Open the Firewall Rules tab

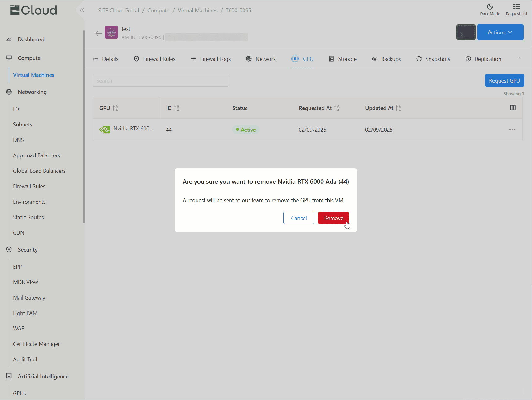tap(154, 59)
